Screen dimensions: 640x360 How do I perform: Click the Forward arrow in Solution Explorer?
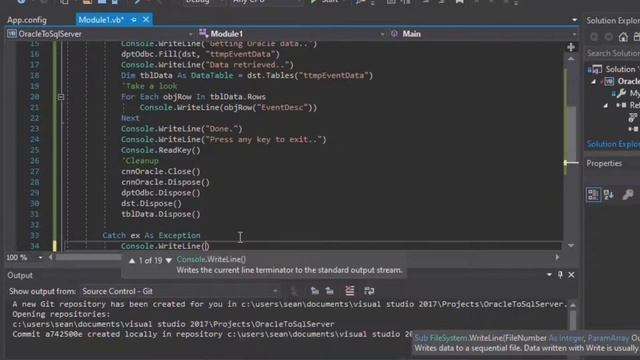coord(609,37)
